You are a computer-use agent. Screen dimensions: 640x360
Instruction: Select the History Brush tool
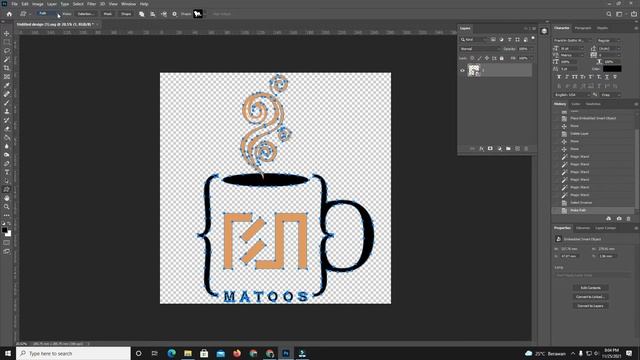[7, 120]
